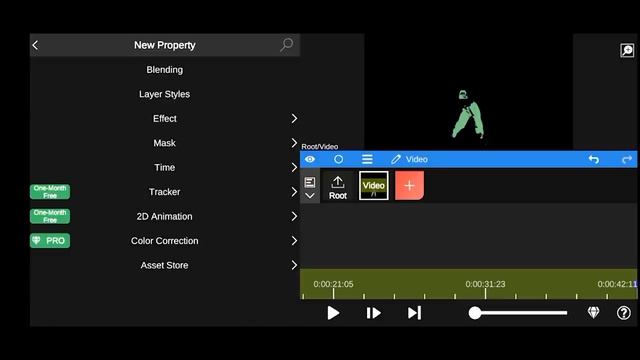
Task: Click the timeline zoom slider handle
Action: coord(475,313)
